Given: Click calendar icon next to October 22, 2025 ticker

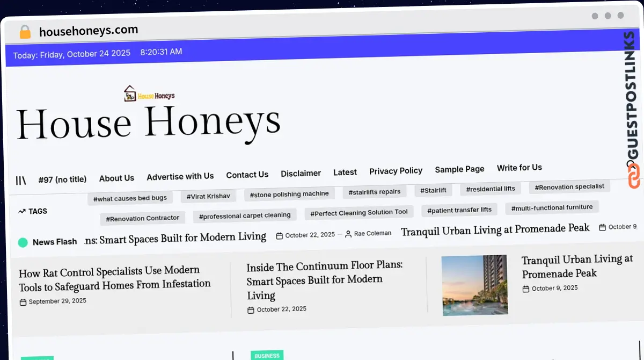Looking at the screenshot, I should click(280, 236).
